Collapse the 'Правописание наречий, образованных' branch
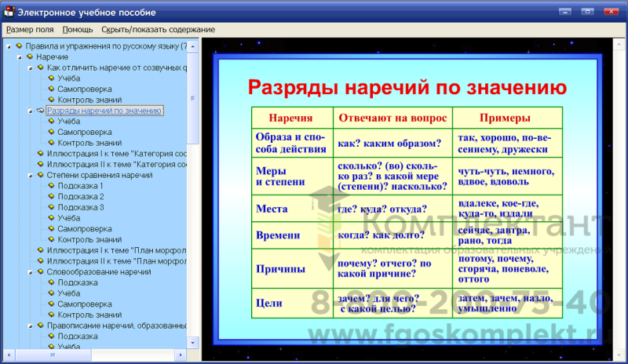 click(x=31, y=326)
